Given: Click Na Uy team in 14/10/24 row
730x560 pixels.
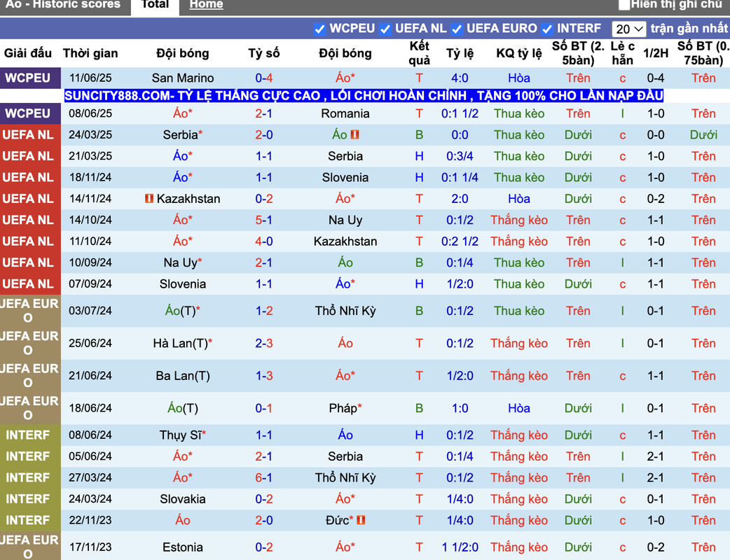Looking at the screenshot, I should click(345, 220).
